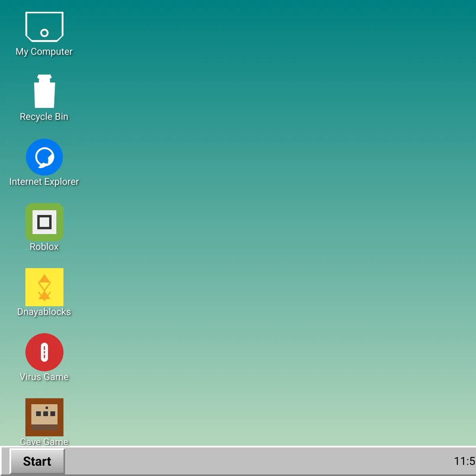The height and width of the screenshot is (476, 476).
Task: Click the "Roblox" label text
Action: [x=44, y=247]
